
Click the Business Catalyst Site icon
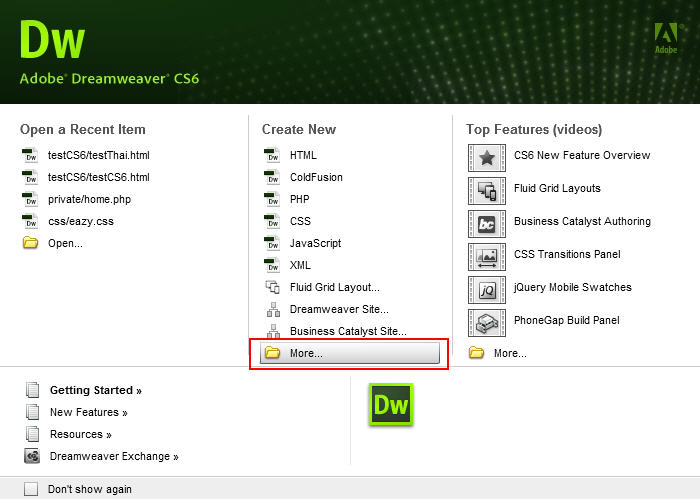pyautogui.click(x=273, y=331)
